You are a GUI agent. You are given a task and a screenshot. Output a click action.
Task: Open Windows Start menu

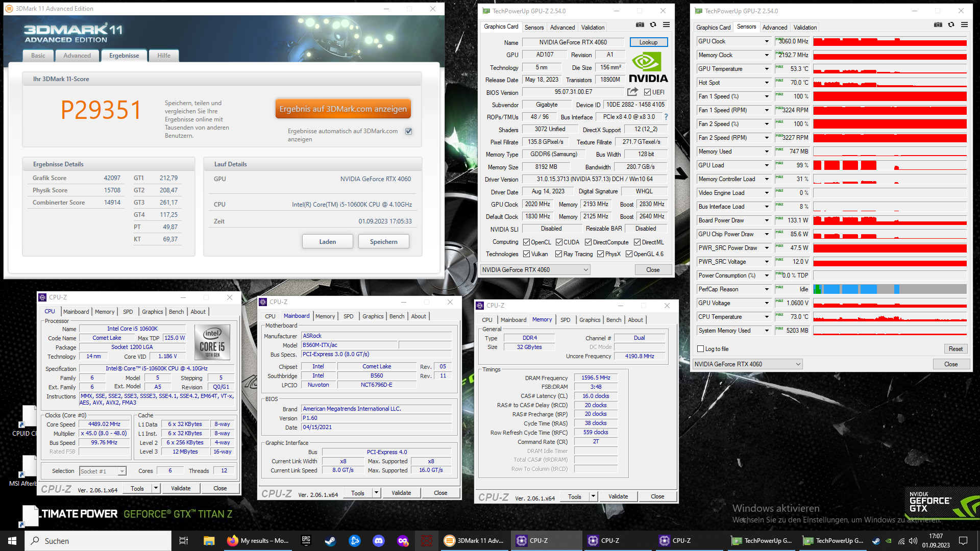coord(12,541)
